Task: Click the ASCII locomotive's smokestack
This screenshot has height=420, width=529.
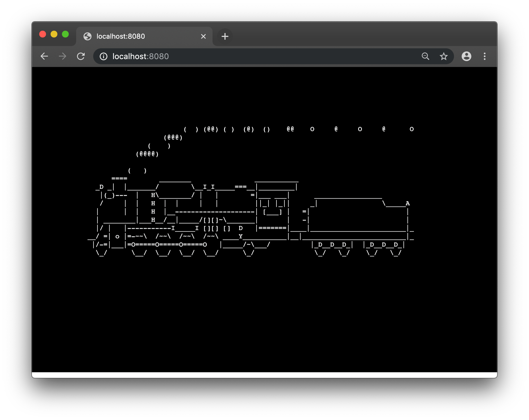Action: pyautogui.click(x=119, y=179)
